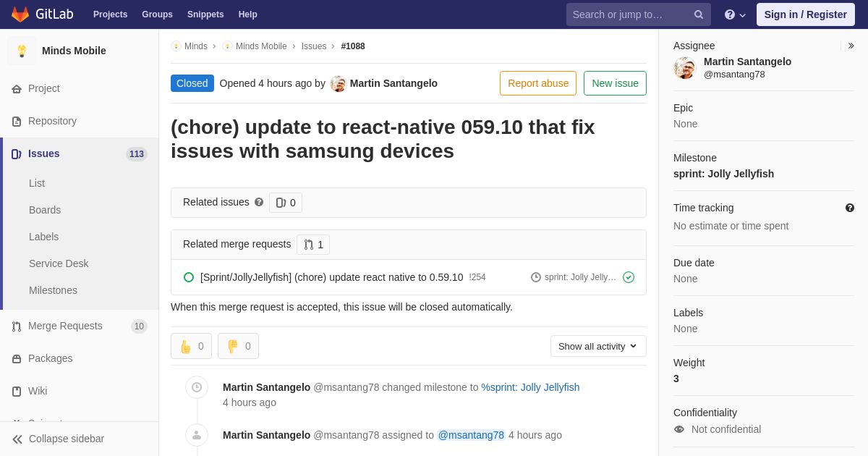Click the Repository file icon in sidebar
Screen dimensions: 868x456
point(17,122)
